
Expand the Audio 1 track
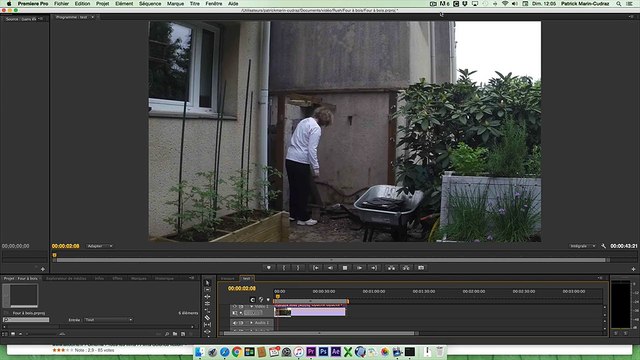tap(251, 323)
